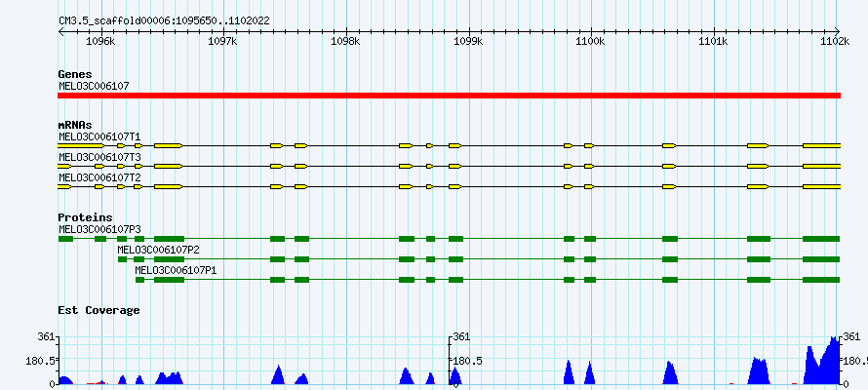Click the red MELO3C006107 gene bar
868x390 pixels.
tap(449, 96)
